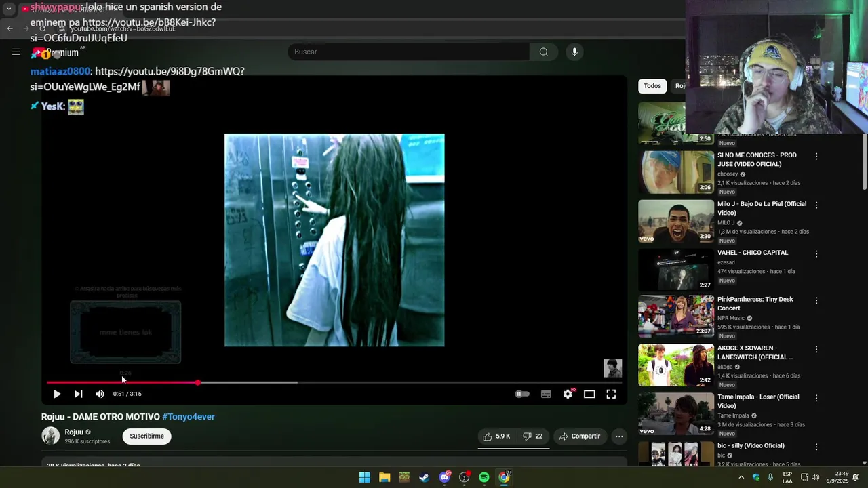This screenshot has width=868, height=488.
Task: Click the Buscar search field
Action: click(408, 52)
